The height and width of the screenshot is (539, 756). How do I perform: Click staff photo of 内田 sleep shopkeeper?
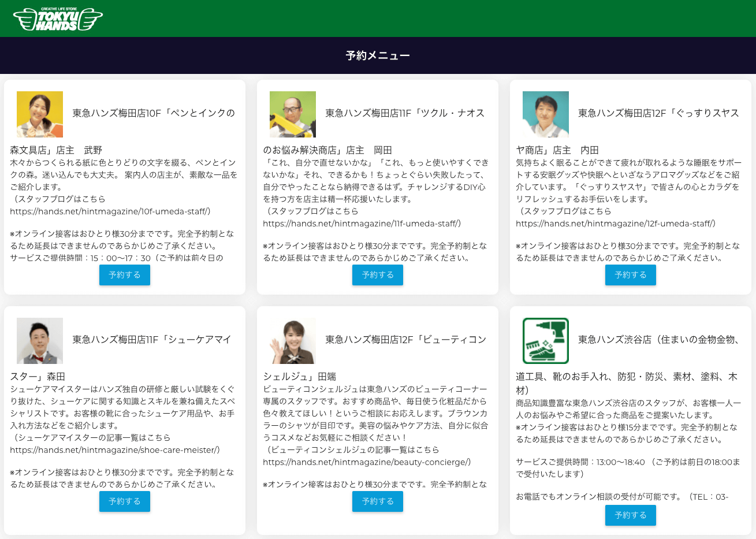point(546,114)
